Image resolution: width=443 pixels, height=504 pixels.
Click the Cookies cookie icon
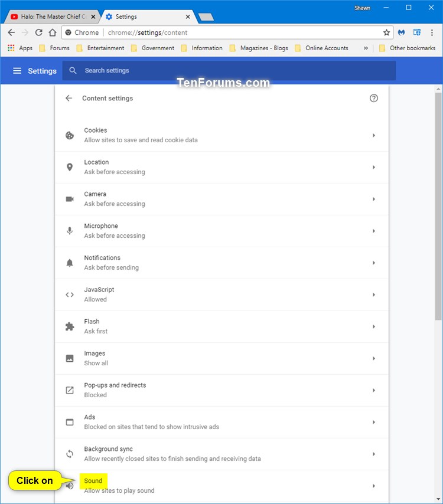tap(70, 135)
